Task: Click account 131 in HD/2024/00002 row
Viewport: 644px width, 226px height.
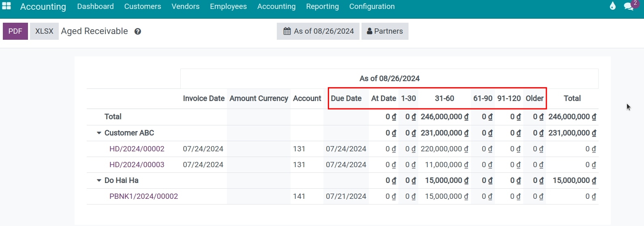Action: (299, 149)
